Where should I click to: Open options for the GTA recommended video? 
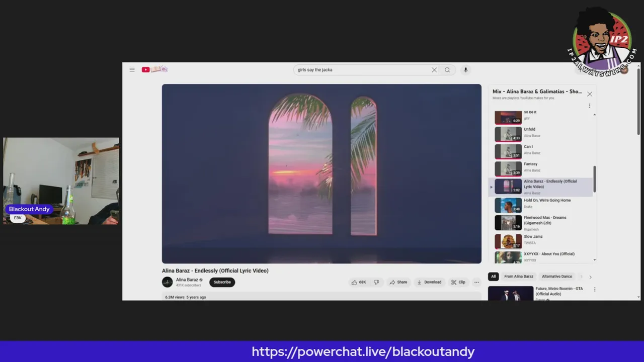tap(595, 290)
